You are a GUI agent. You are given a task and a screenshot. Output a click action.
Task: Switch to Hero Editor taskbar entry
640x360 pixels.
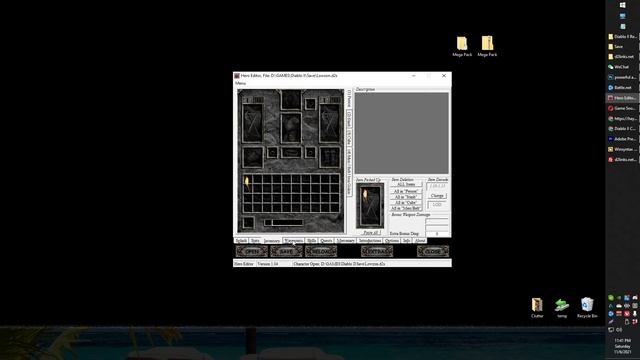[x=622, y=98]
